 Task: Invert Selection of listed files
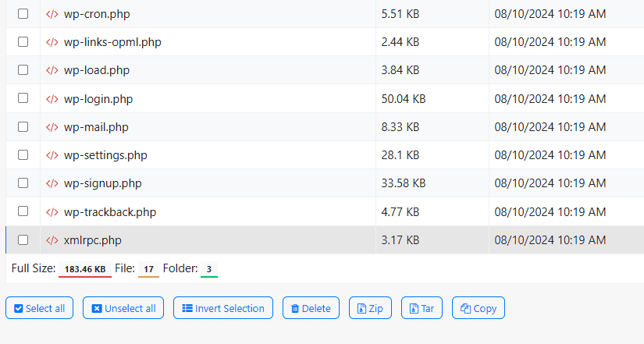(x=223, y=308)
